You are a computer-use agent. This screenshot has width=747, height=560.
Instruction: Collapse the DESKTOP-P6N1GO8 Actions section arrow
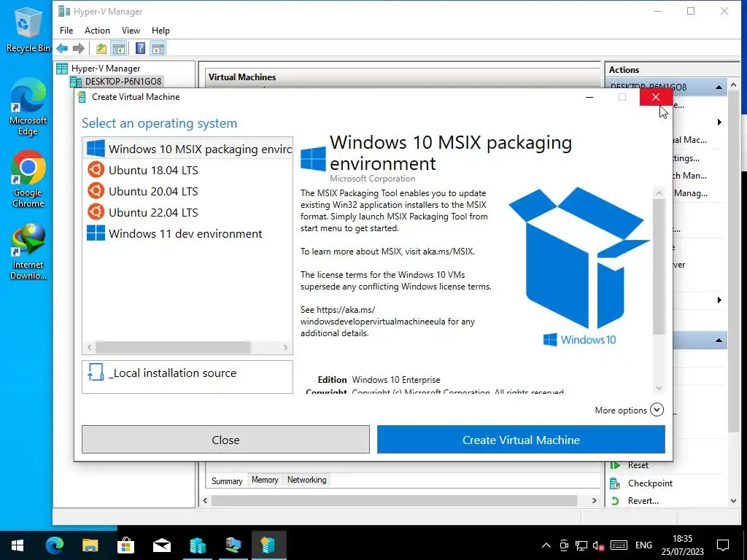pyautogui.click(x=719, y=87)
